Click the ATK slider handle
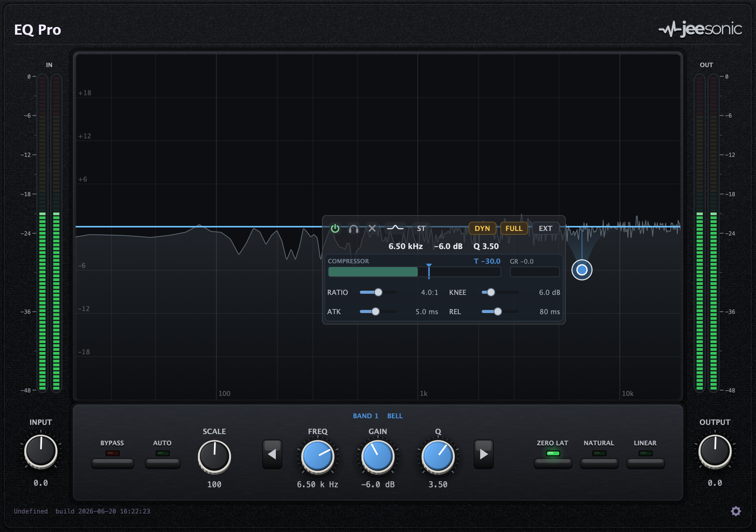Viewport: 756px width, 532px height. [375, 311]
